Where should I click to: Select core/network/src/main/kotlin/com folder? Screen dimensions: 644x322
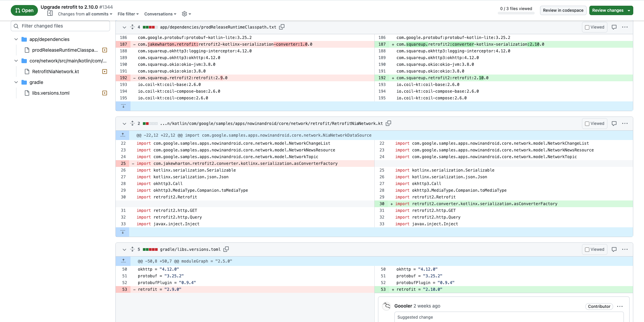tap(68, 61)
